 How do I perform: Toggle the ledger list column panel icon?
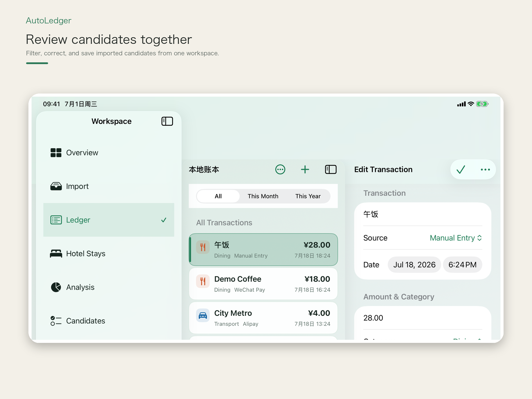(x=331, y=169)
